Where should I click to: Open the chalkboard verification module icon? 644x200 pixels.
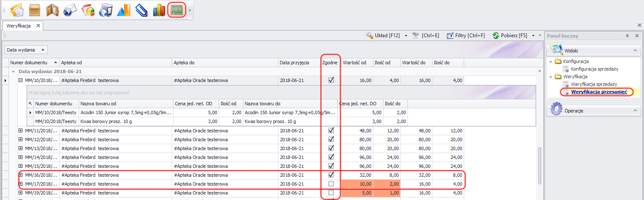click(176, 10)
